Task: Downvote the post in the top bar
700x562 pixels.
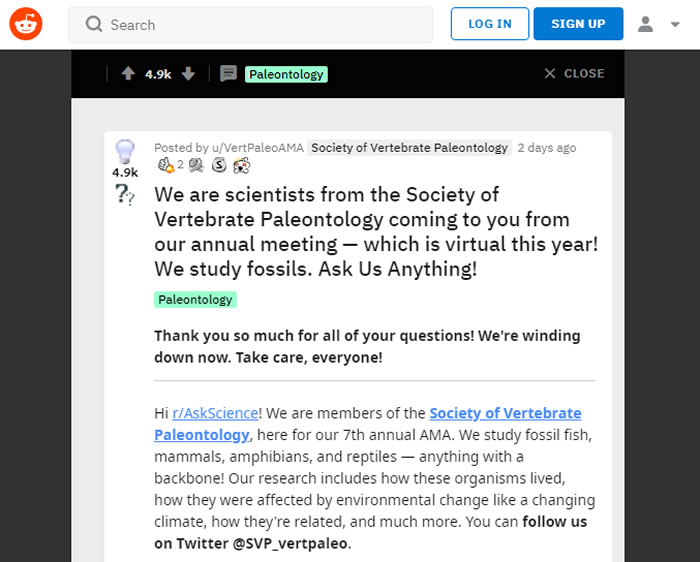Action: point(188,74)
